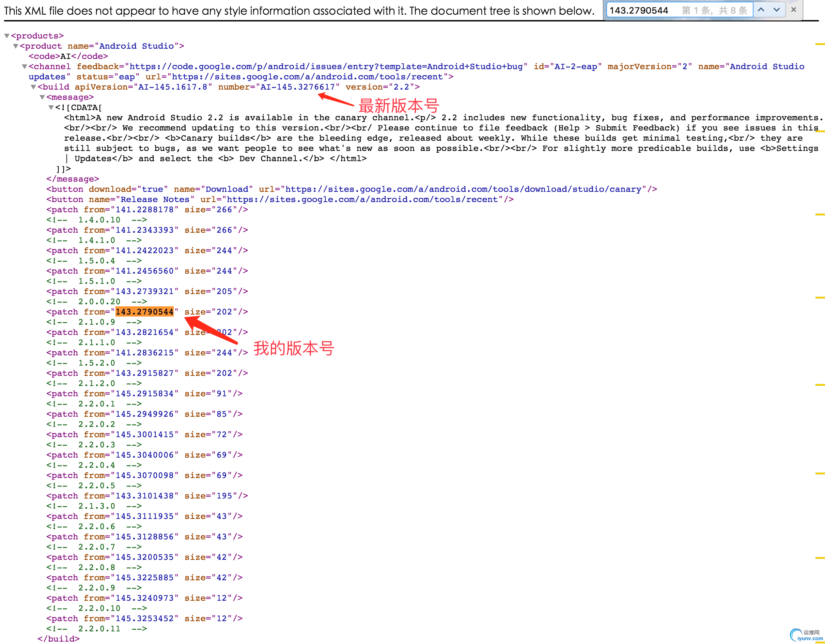Click the Release Notes button url value

coord(362,199)
